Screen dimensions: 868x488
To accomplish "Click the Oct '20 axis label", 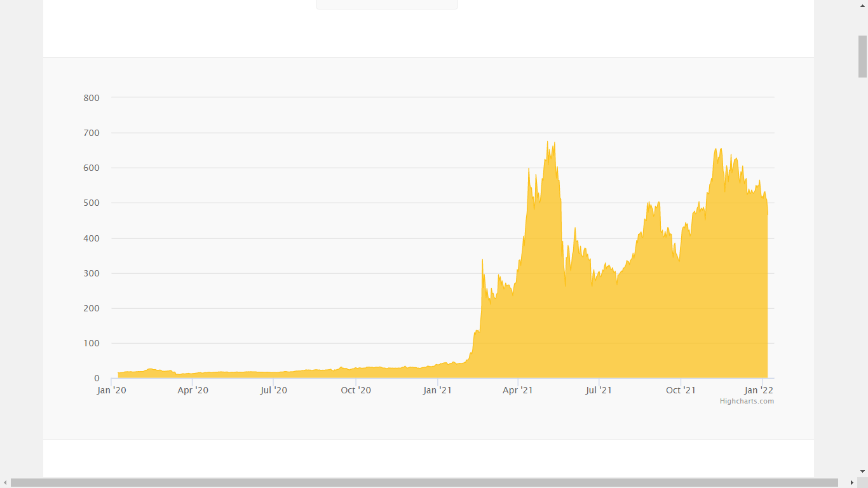I will click(x=356, y=390).
